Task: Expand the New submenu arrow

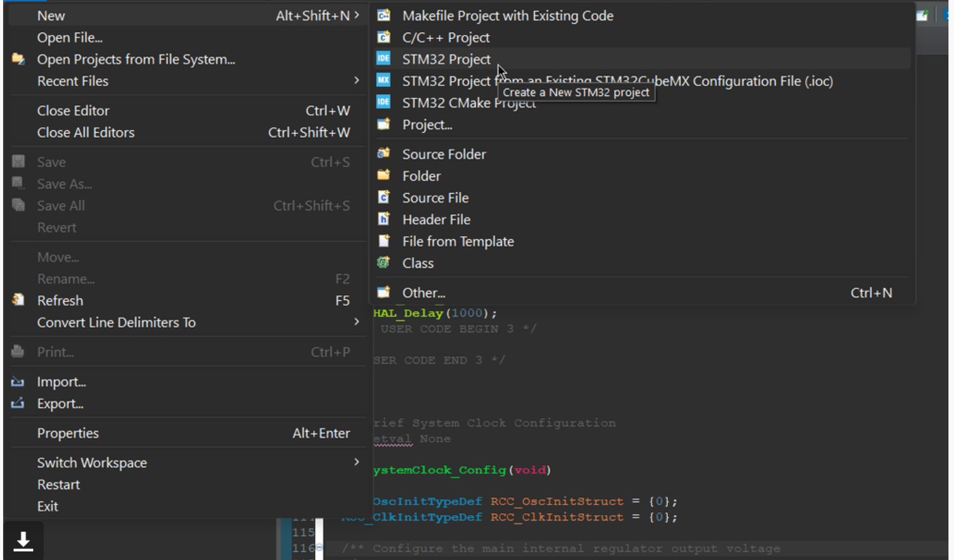Action: click(356, 15)
